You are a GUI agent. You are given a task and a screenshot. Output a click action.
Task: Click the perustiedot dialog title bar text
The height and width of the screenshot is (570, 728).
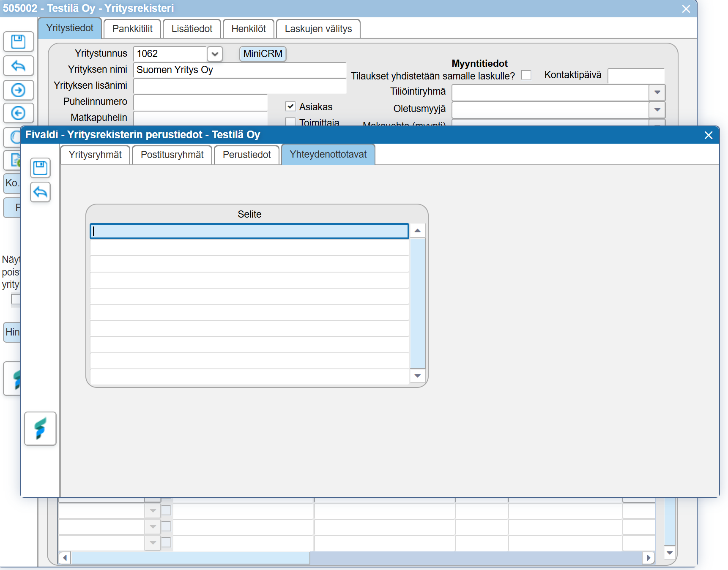click(x=142, y=135)
